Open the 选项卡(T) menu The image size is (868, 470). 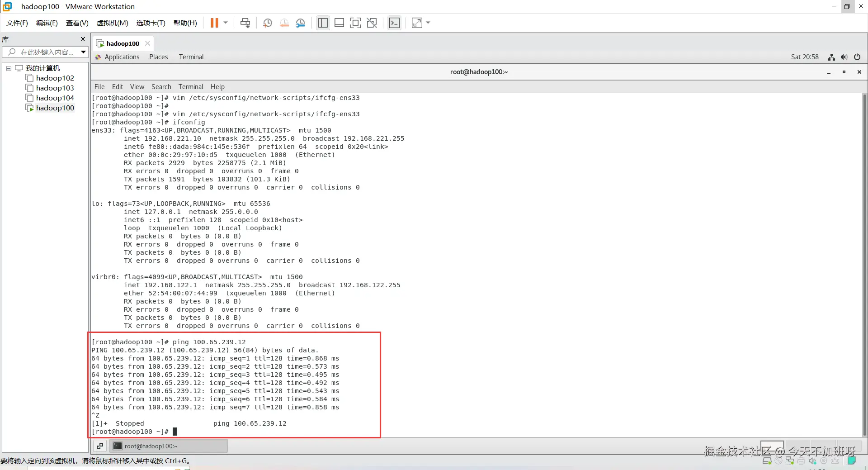pyautogui.click(x=151, y=23)
